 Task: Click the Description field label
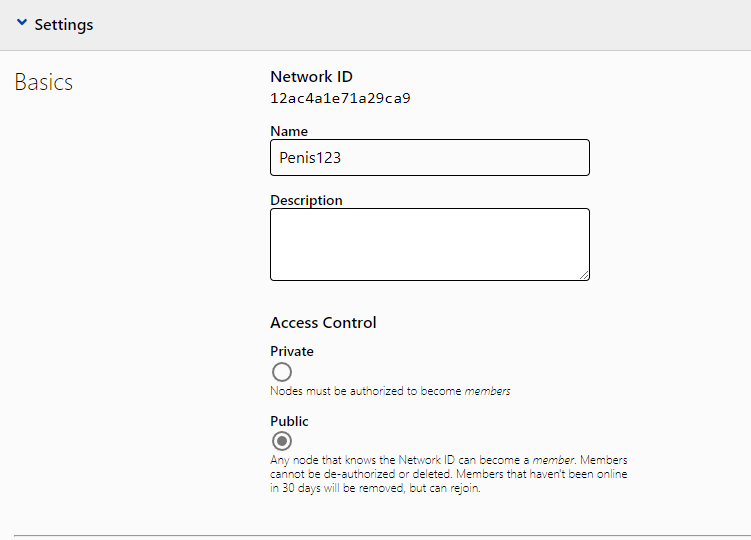[306, 200]
